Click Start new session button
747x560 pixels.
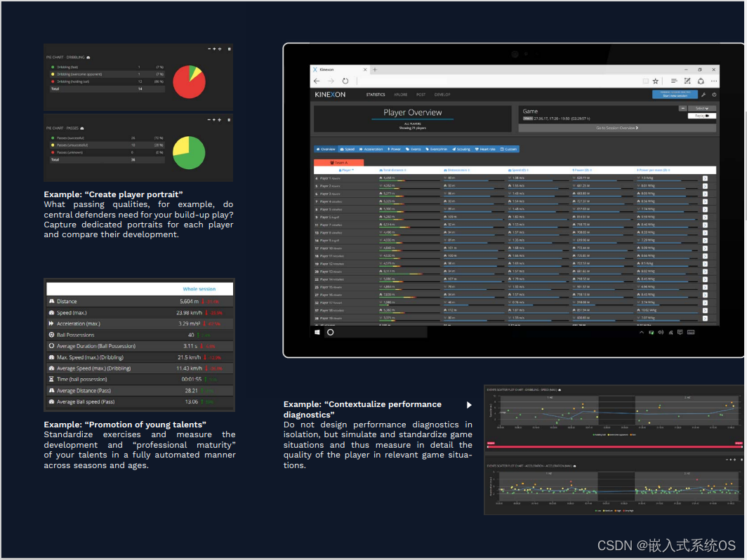tap(675, 95)
